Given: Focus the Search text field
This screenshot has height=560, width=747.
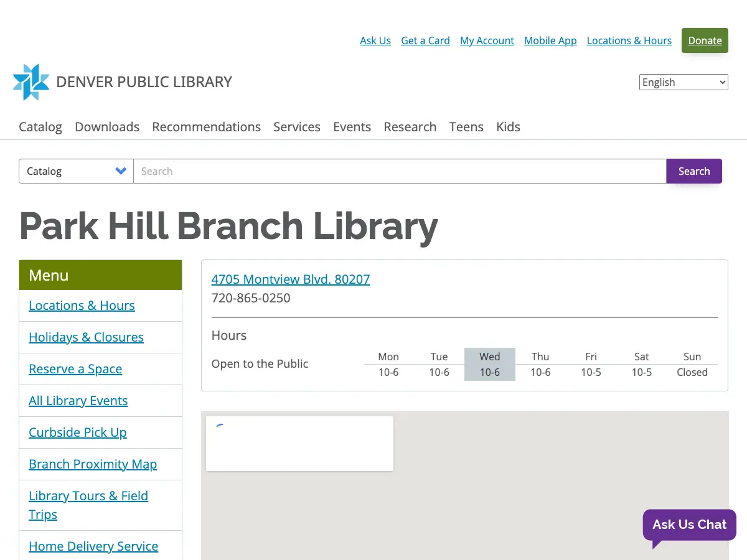Looking at the screenshot, I should pyautogui.click(x=400, y=171).
